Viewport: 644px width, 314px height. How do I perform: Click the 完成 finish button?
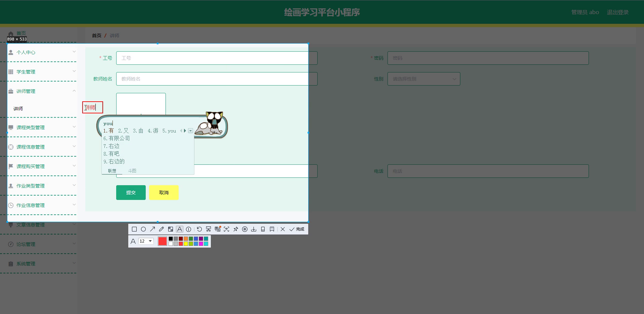pyautogui.click(x=297, y=229)
